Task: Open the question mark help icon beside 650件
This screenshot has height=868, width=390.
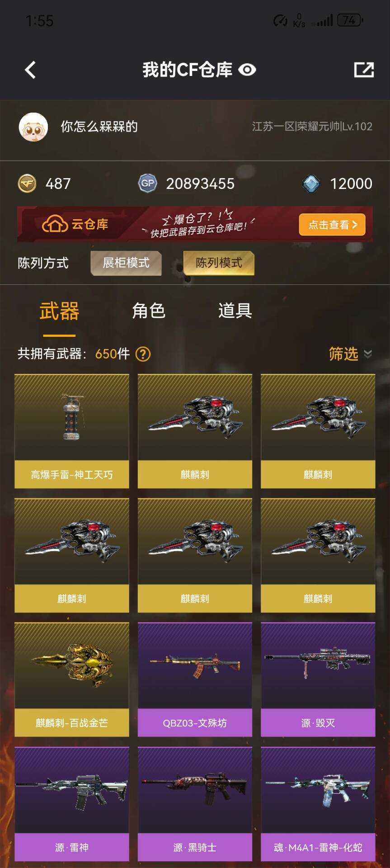Action: (143, 354)
